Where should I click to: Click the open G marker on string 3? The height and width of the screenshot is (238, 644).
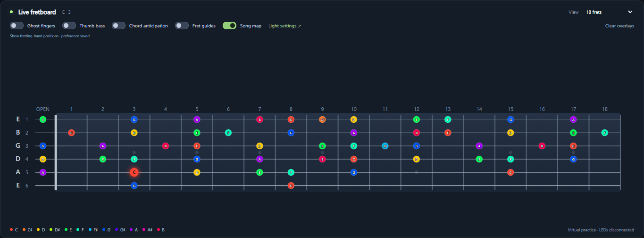(43, 146)
